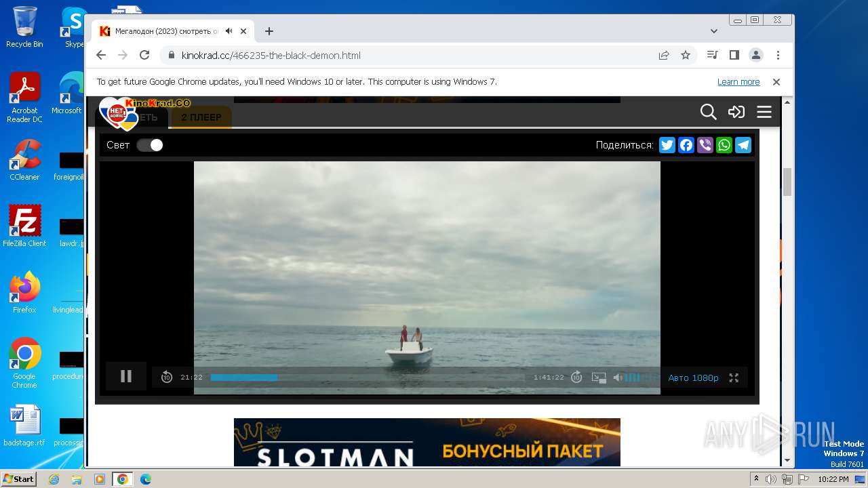This screenshot has height=488, width=868.
Task: Seek on the video progress bar
Action: [x=367, y=378]
